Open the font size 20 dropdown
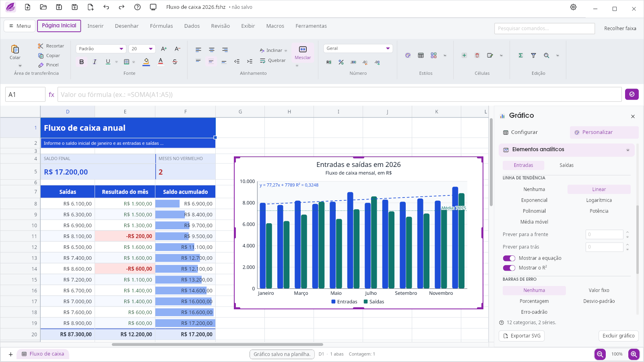 (x=142, y=49)
